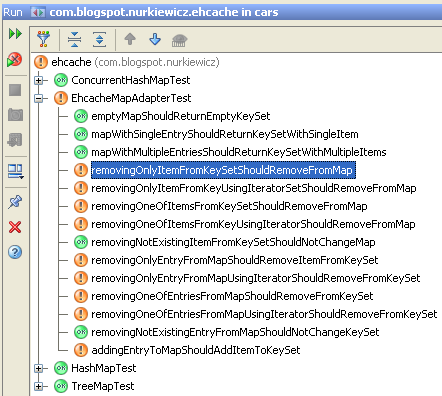Click OK icon of mapWithSingleEntryShouldReturnKeySetWithSingleItem
The image size is (442, 396).
tap(81, 134)
